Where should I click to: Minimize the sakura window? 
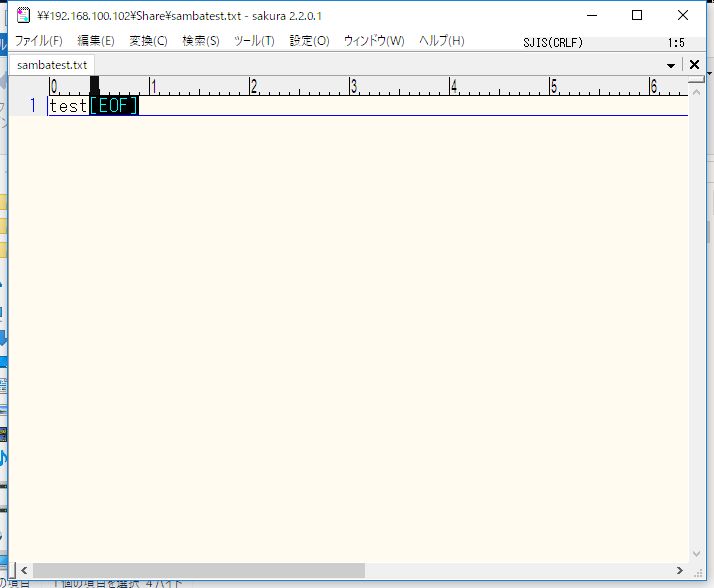592,15
